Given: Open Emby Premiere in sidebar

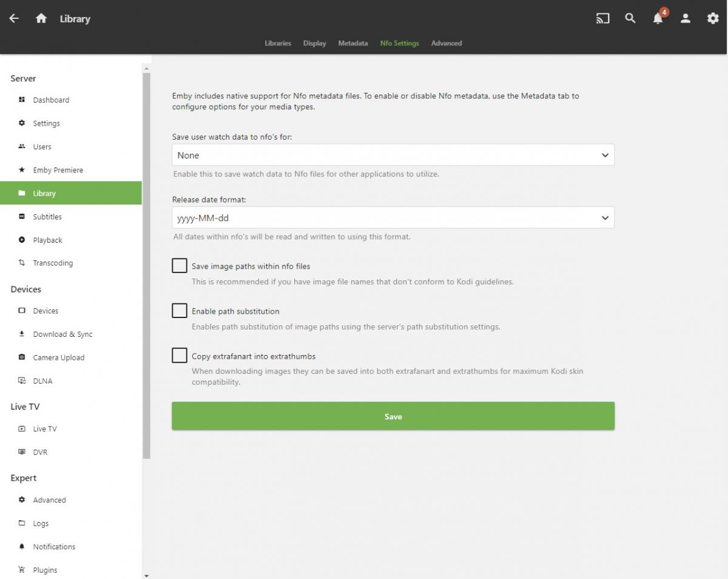Looking at the screenshot, I should click(58, 170).
